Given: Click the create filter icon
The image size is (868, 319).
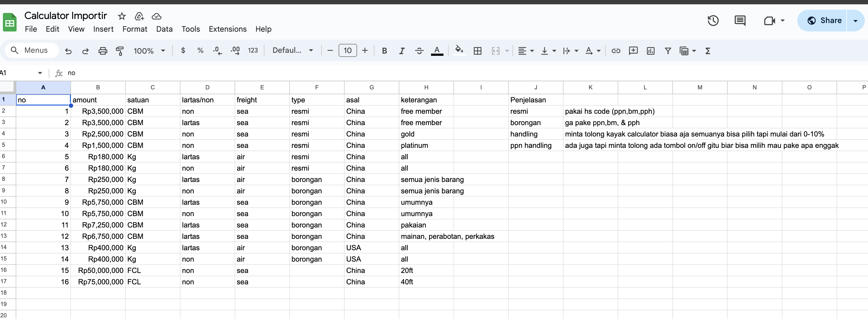Looking at the screenshot, I should click(x=668, y=51).
